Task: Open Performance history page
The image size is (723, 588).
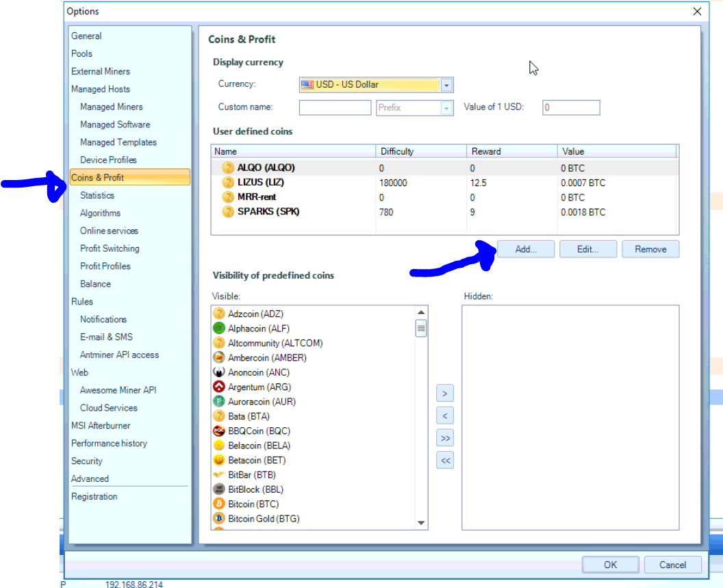Action: tap(110, 443)
